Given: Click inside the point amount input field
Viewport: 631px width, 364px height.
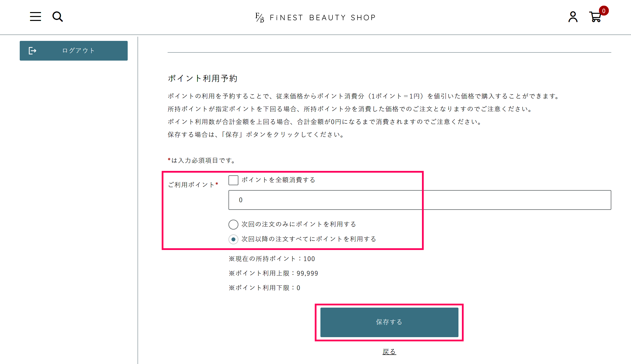Looking at the screenshot, I should point(325,200).
